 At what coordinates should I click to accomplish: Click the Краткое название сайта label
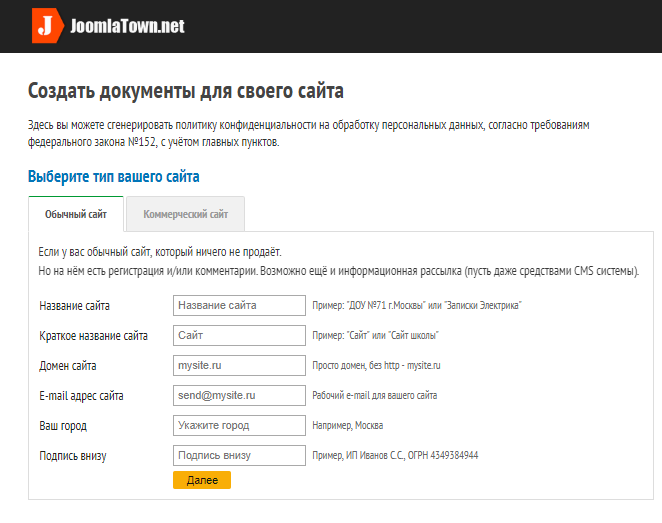[93, 336]
